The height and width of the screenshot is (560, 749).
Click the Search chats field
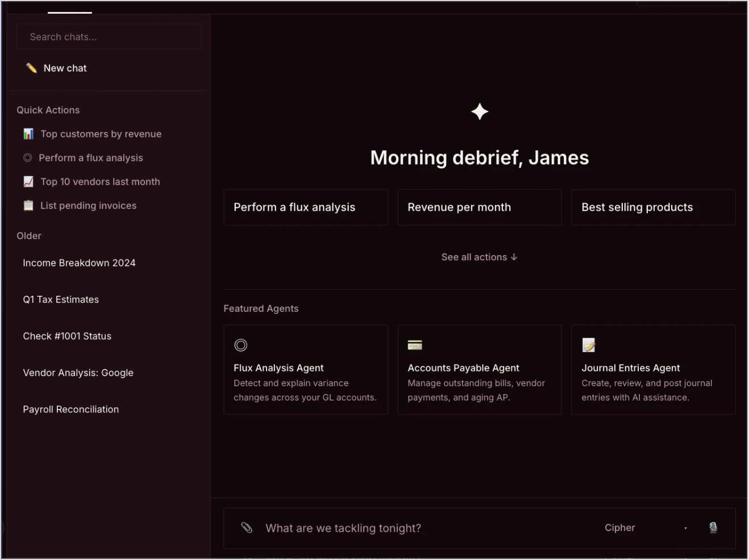[x=108, y=36]
